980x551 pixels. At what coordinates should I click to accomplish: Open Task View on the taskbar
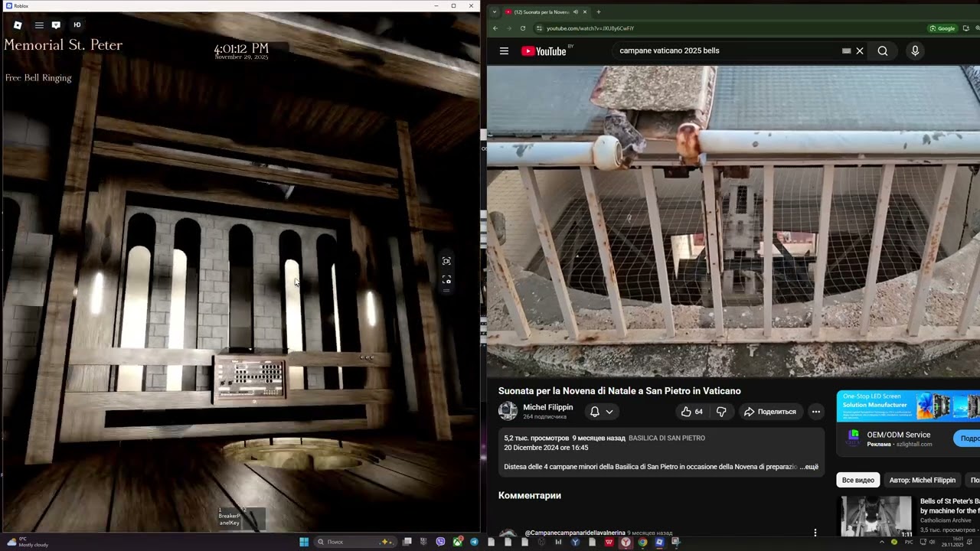tap(407, 542)
